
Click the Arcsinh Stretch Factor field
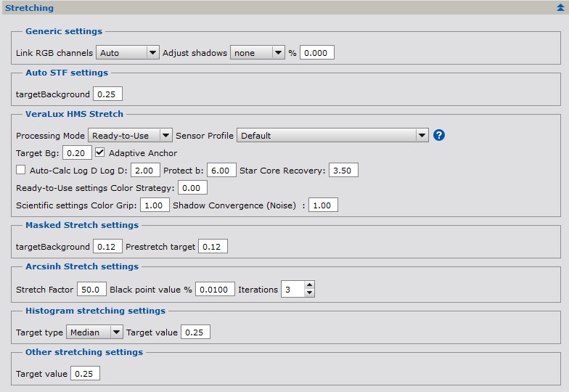point(91,290)
